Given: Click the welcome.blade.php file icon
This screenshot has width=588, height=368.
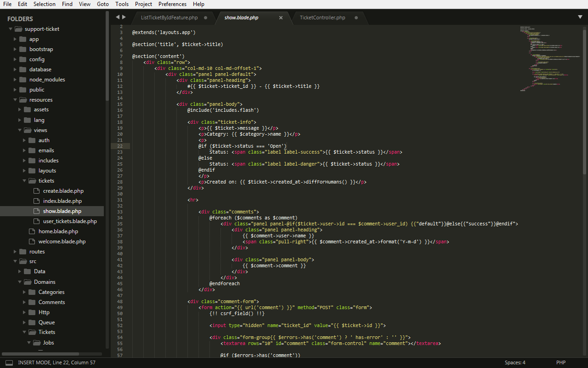Looking at the screenshot, I should 32,241.
